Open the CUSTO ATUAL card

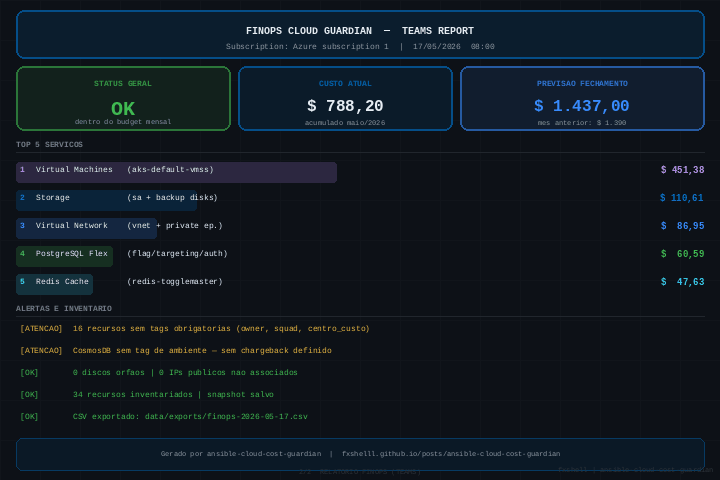pyautogui.click(x=345, y=98)
